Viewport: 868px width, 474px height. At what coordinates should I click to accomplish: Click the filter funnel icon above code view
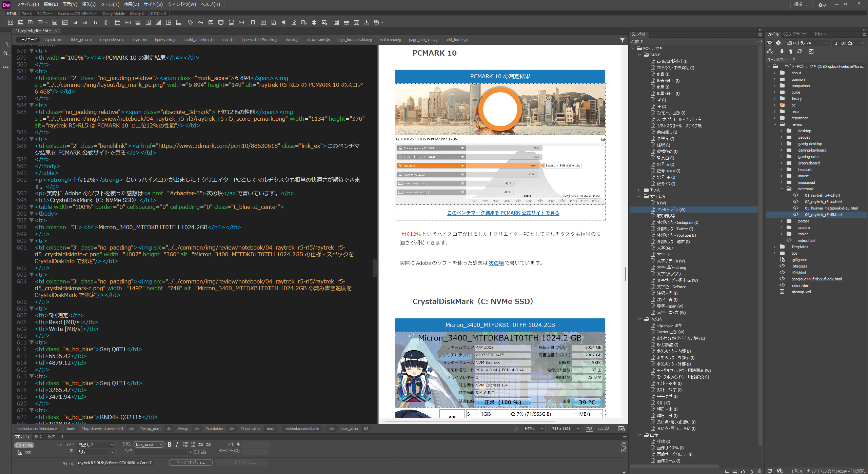(x=622, y=40)
